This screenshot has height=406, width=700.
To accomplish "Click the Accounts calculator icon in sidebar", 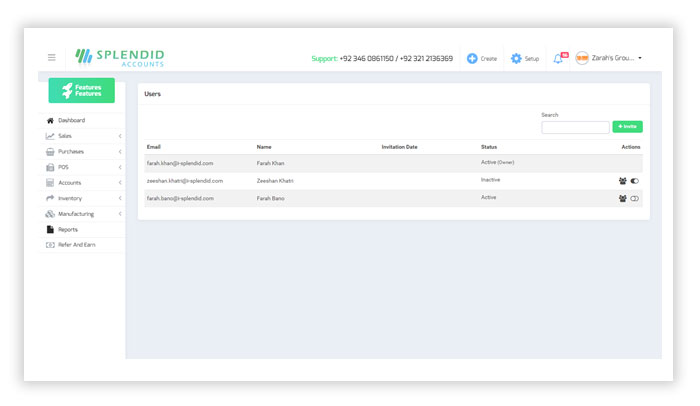I will (50, 183).
